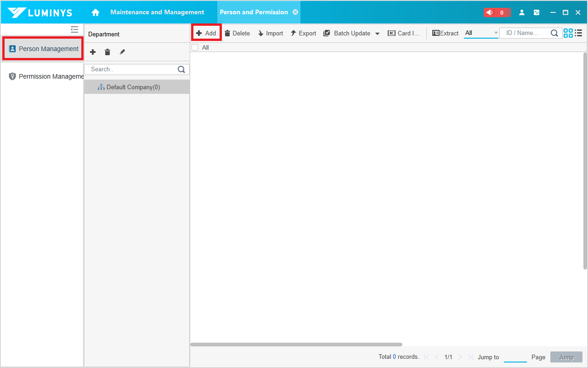Image resolution: width=588 pixels, height=368 pixels.
Task: Check the All select checkbox
Action: (195, 47)
